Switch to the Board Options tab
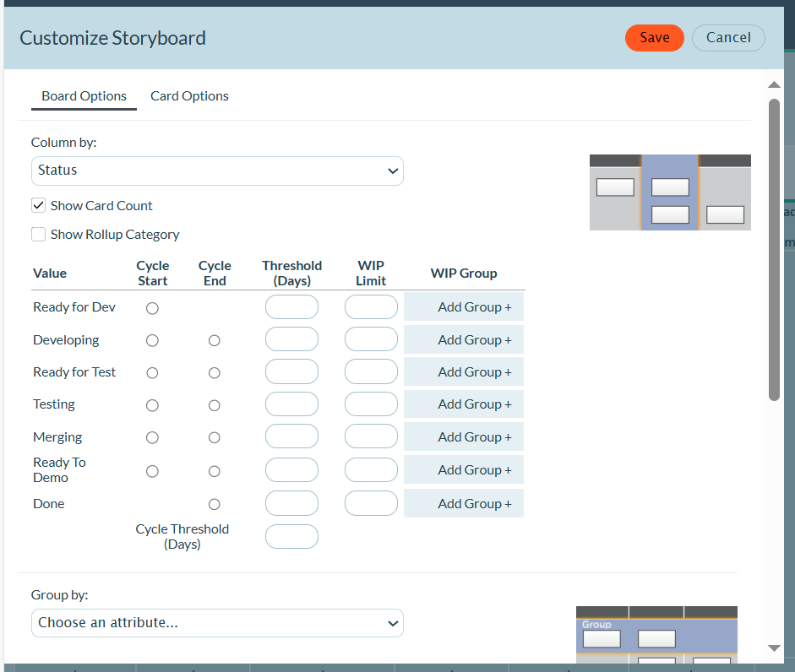795x672 pixels. 84,95
